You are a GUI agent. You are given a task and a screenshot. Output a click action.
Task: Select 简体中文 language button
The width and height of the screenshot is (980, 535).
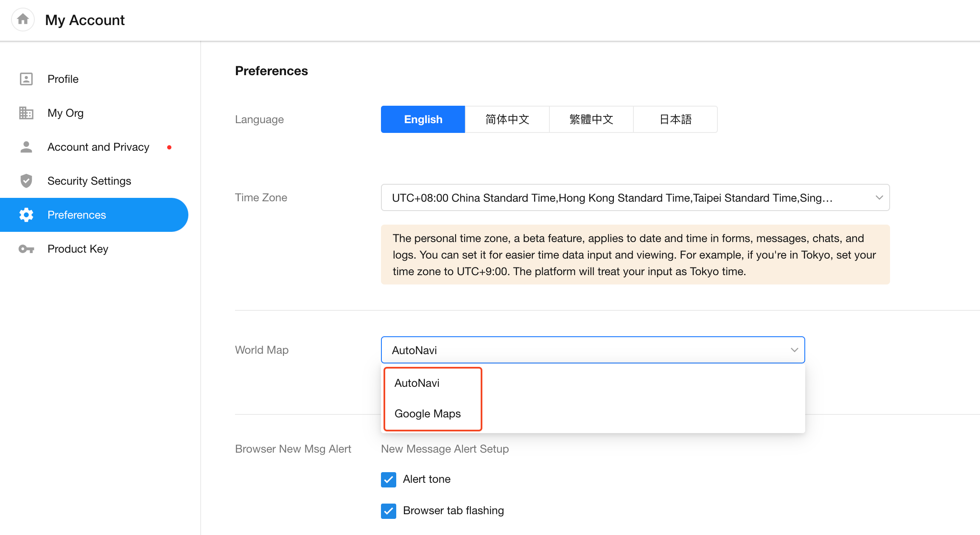click(x=507, y=119)
